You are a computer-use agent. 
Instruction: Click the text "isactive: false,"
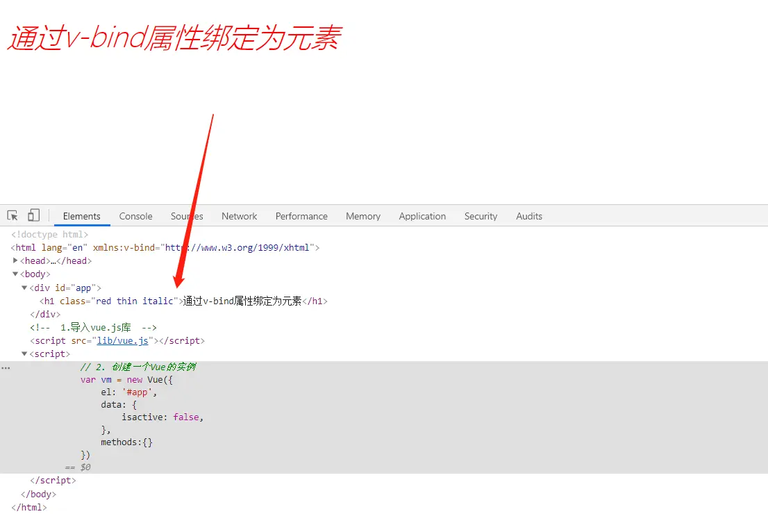click(x=162, y=417)
